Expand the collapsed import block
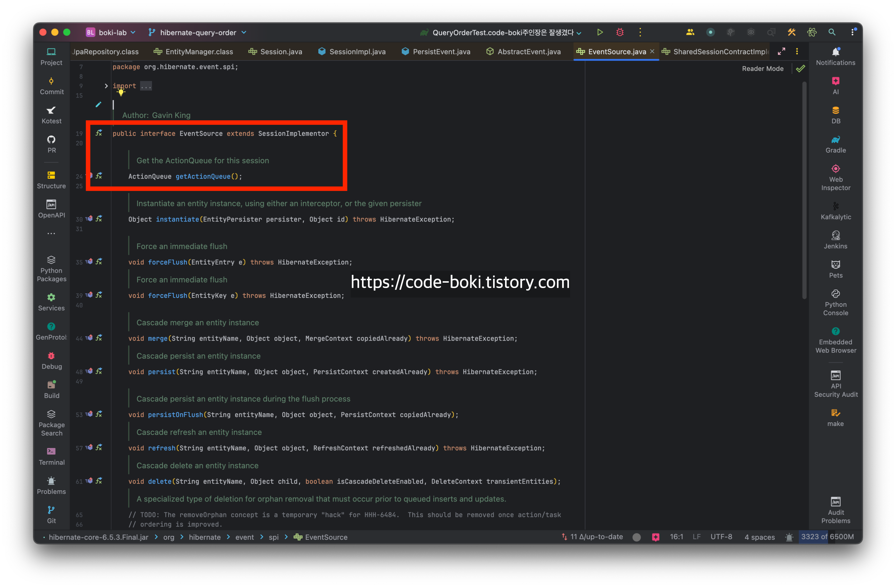896x588 pixels. tap(106, 86)
